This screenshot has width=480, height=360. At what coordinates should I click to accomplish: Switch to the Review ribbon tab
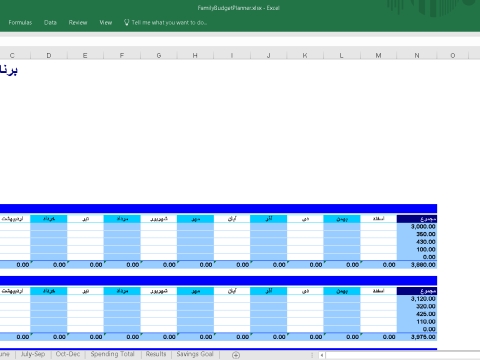coord(78,23)
